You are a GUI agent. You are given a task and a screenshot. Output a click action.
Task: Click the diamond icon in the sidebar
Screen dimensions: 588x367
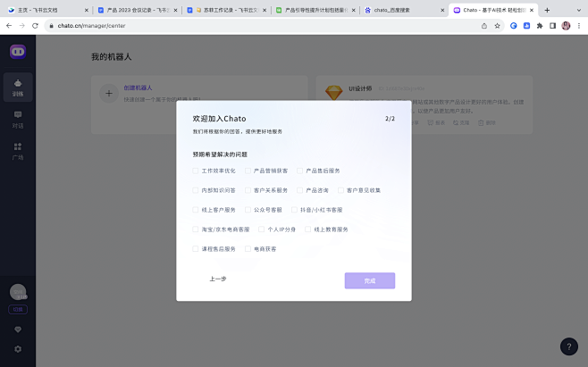18,329
